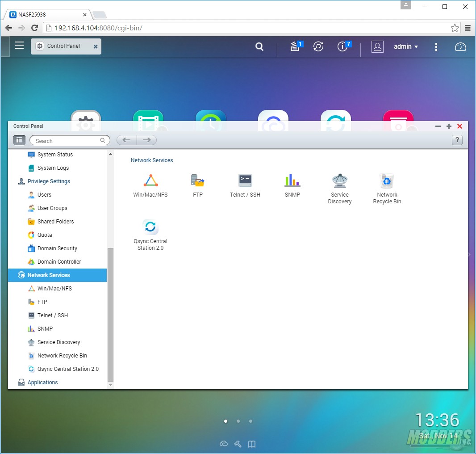Open the Chrome browser menu icon
The image size is (476, 454).
pos(468,28)
